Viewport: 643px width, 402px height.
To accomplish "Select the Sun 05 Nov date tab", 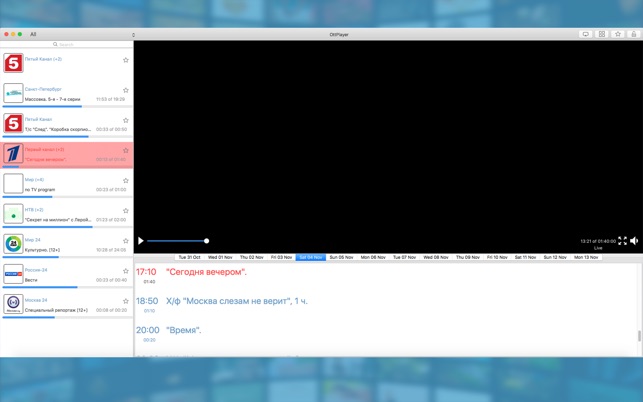I will tap(341, 257).
